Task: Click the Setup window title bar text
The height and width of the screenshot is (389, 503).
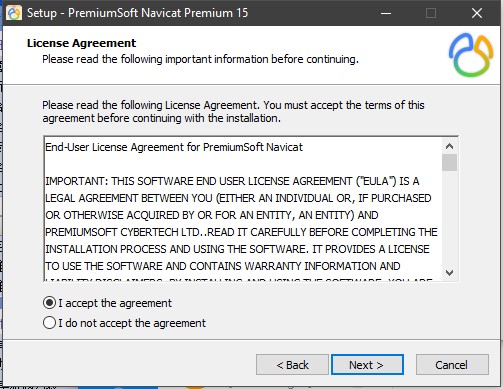Action: 137,13
